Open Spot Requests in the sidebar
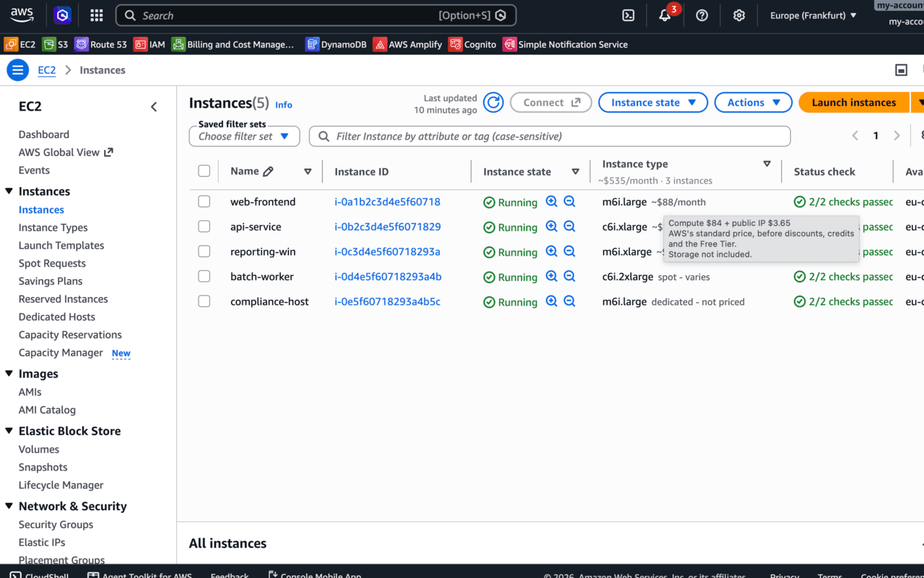Viewport: 924px width, 578px height. tap(52, 263)
